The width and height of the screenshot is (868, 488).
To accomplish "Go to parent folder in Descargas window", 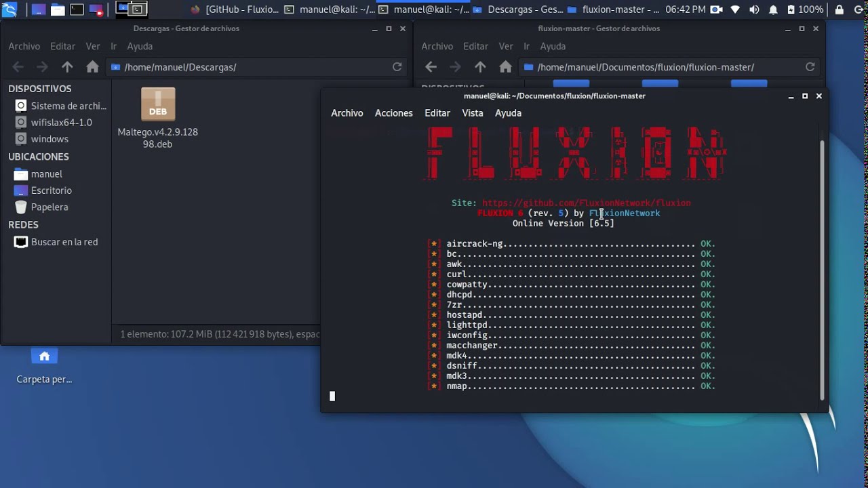I will 67,67.
